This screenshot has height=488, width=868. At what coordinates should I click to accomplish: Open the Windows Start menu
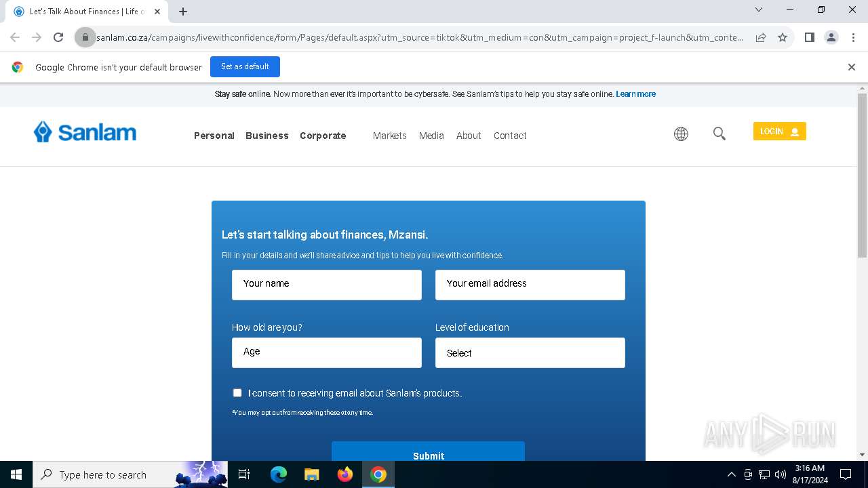tap(16, 474)
